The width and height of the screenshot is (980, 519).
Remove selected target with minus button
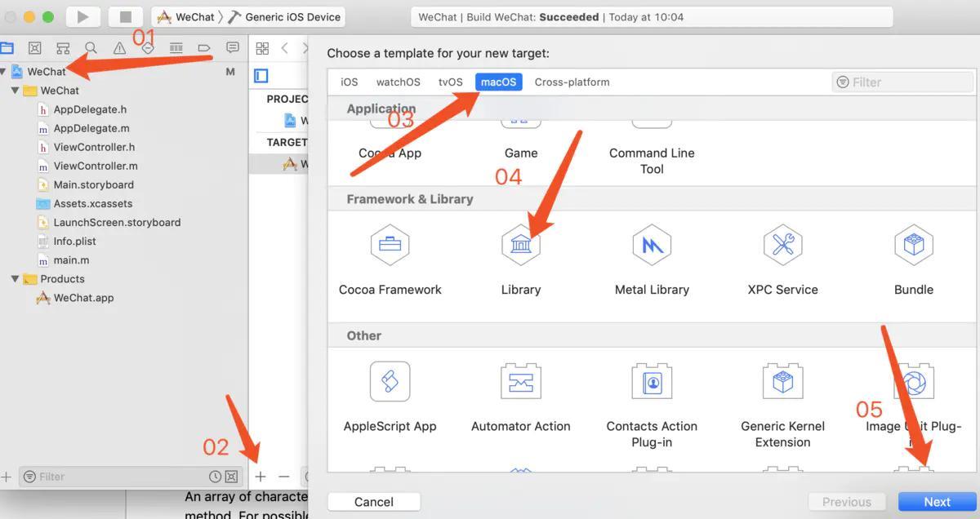tap(284, 477)
